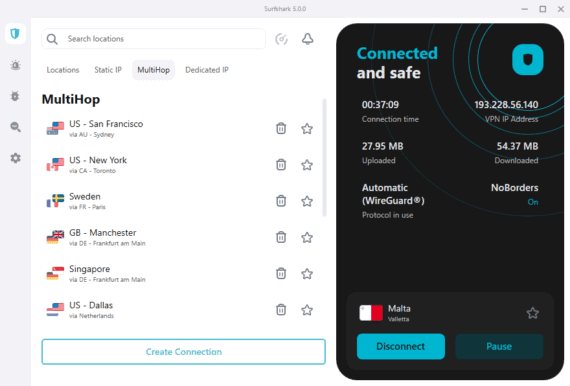Screen dimensions: 570x386
Task: Click the VPN IP address 193.228.56.140
Action: coord(506,105)
